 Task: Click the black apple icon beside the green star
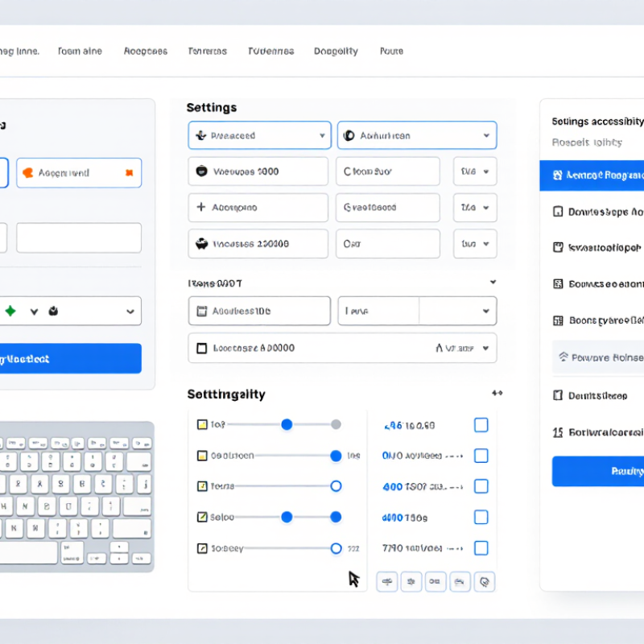click(x=53, y=311)
